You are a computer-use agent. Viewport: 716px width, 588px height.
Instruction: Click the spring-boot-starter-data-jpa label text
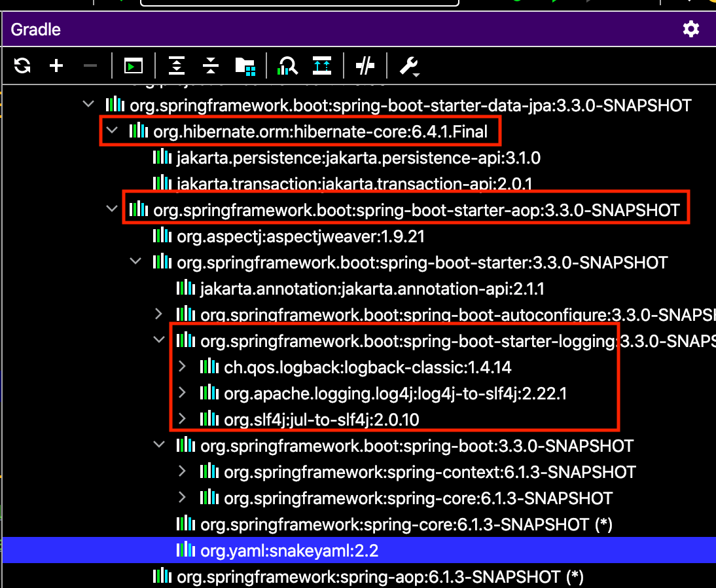(410, 105)
